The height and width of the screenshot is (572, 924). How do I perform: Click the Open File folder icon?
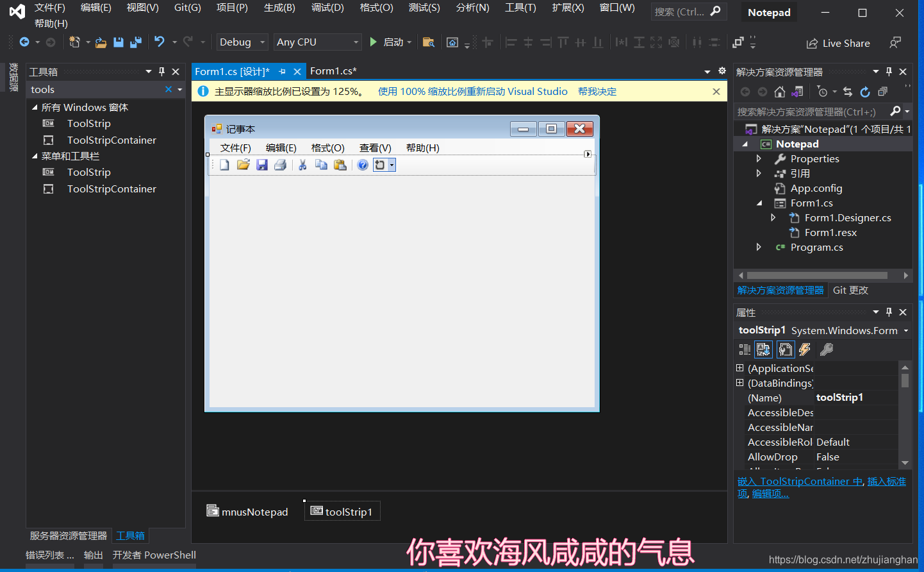point(101,42)
